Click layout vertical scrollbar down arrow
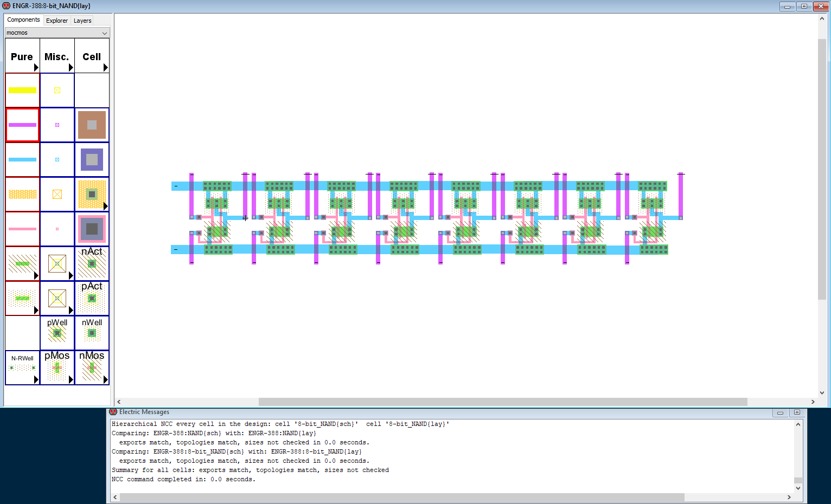The image size is (831, 504). coord(822,393)
